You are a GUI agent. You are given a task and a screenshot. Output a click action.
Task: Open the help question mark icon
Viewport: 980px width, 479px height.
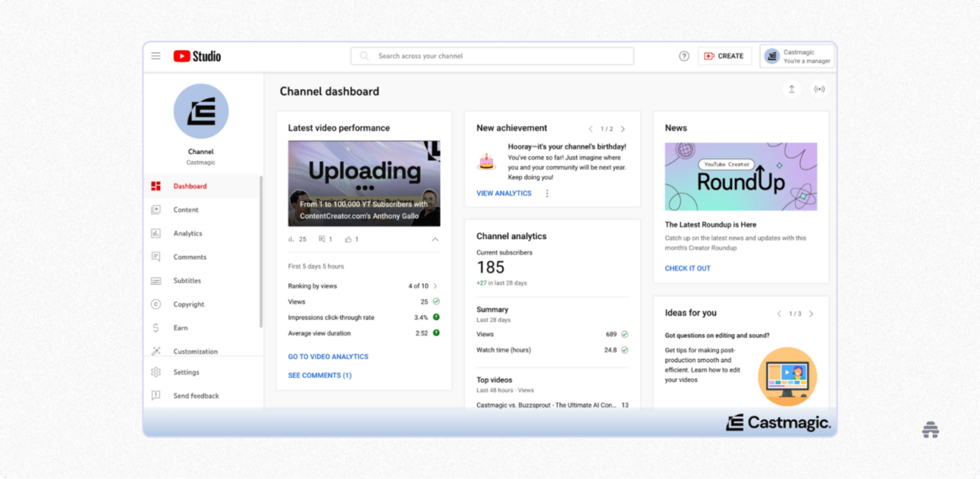684,56
